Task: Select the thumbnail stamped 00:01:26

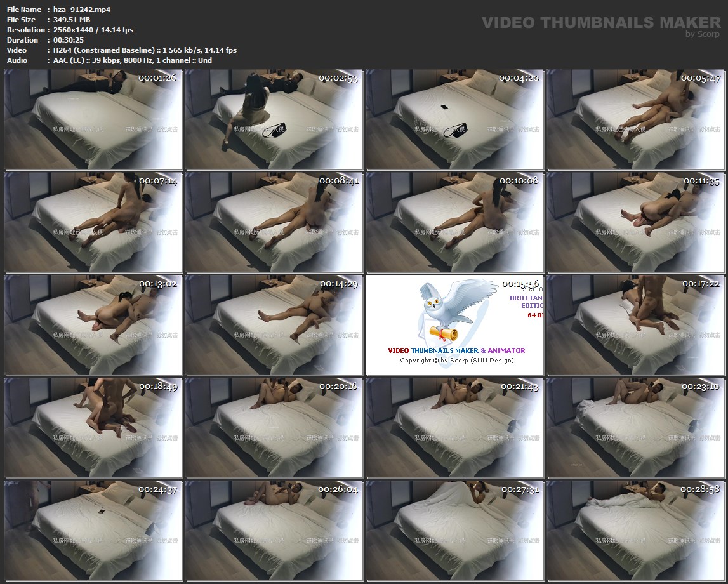Action: pos(93,119)
